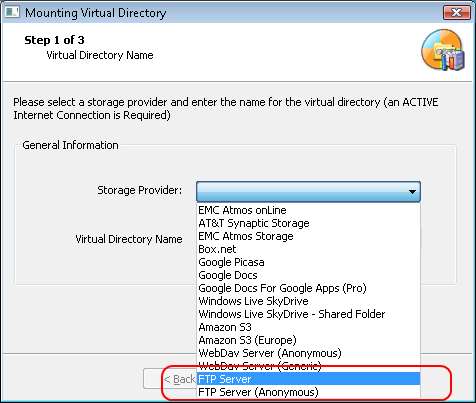Click the Storage Provider combo box field
Image resolution: width=476 pixels, height=403 pixels.
(308, 192)
